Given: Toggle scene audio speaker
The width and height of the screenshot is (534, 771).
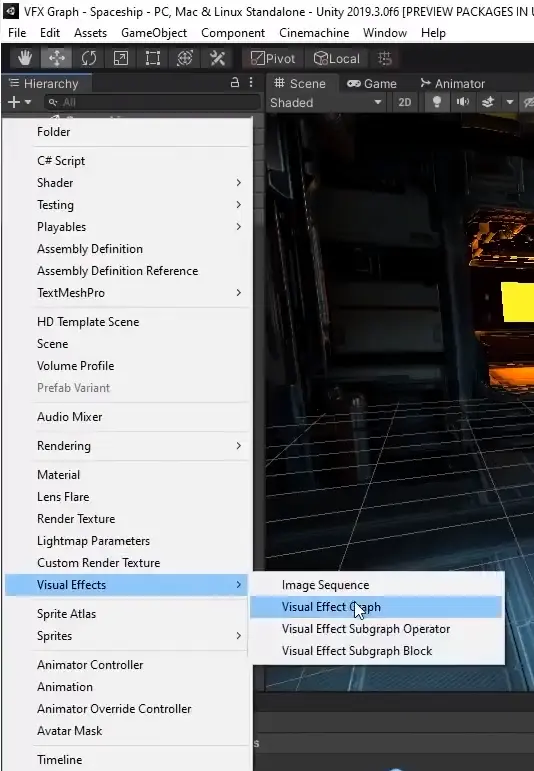Looking at the screenshot, I should click(x=462, y=102).
